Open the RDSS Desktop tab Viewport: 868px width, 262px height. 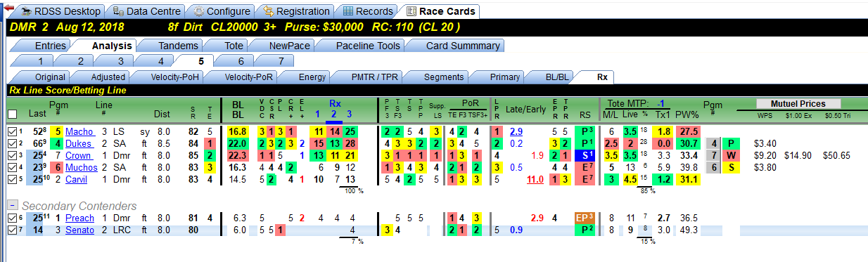(61, 11)
